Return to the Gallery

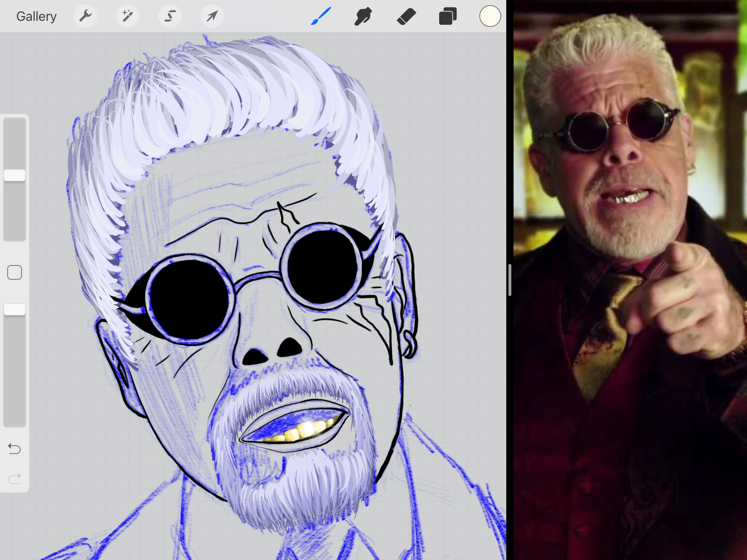[x=36, y=16]
